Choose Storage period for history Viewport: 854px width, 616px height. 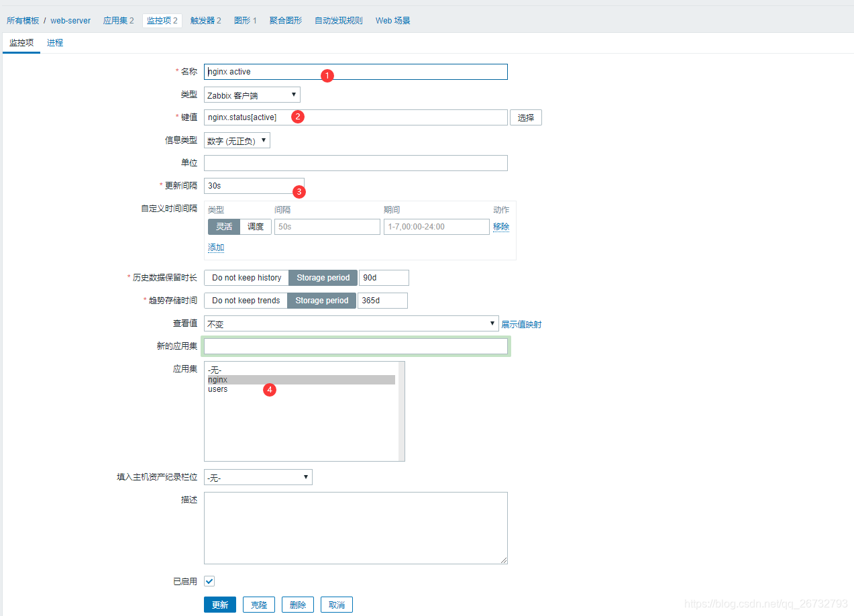(x=323, y=278)
